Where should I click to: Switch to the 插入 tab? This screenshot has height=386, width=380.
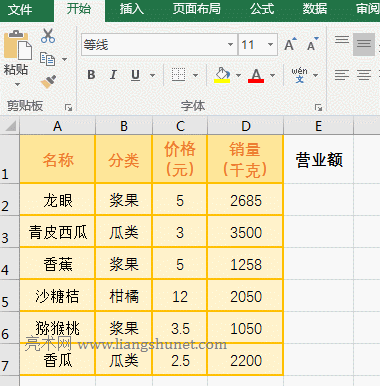132,9
